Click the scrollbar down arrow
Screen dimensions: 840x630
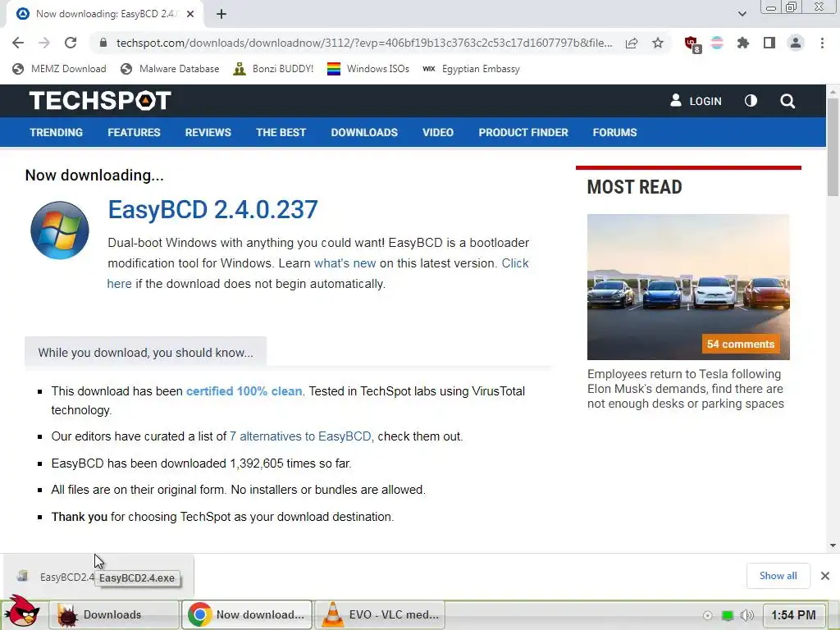[x=833, y=546]
